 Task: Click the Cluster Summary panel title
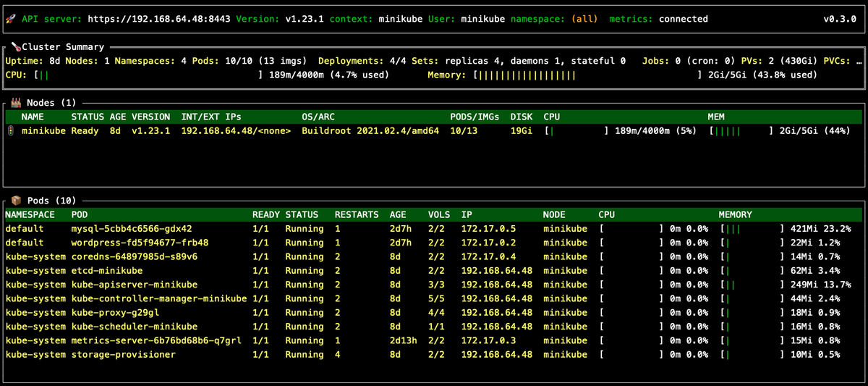pyautogui.click(x=64, y=47)
